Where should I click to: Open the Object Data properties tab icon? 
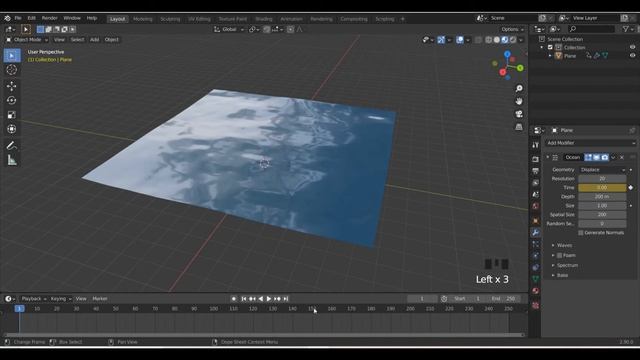(536, 279)
